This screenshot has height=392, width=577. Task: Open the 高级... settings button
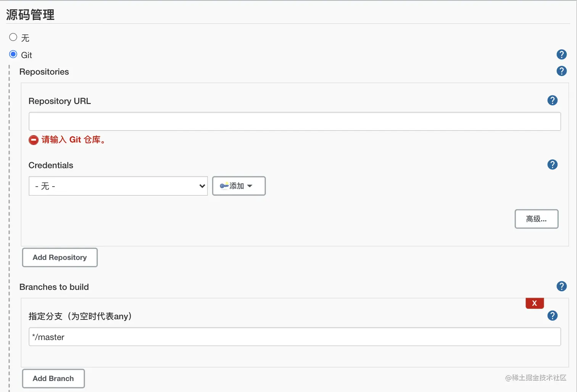click(x=536, y=219)
